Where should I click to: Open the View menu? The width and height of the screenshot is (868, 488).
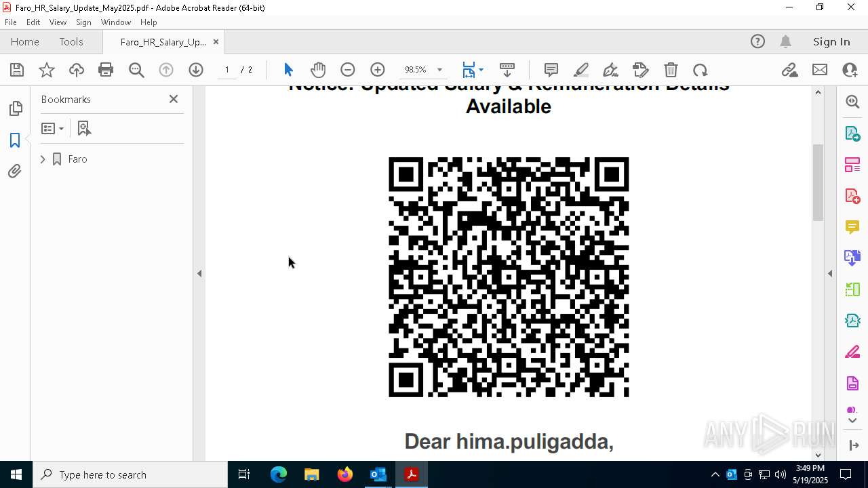(58, 22)
